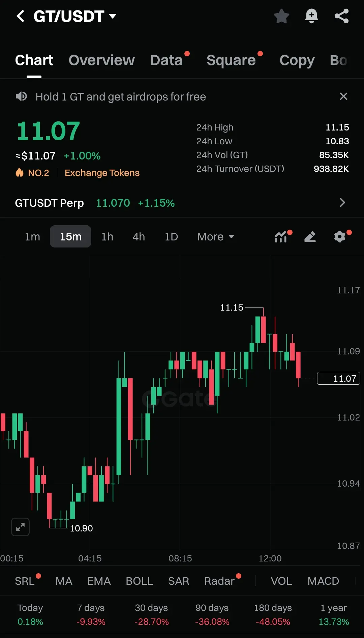Toggle the SRL indicator
364x638 pixels.
click(x=25, y=581)
